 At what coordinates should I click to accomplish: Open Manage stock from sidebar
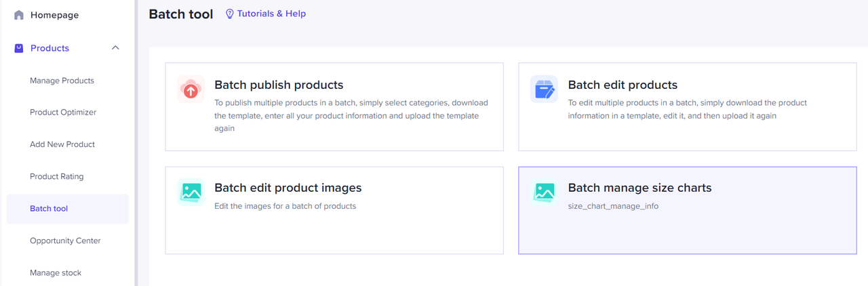(56, 272)
